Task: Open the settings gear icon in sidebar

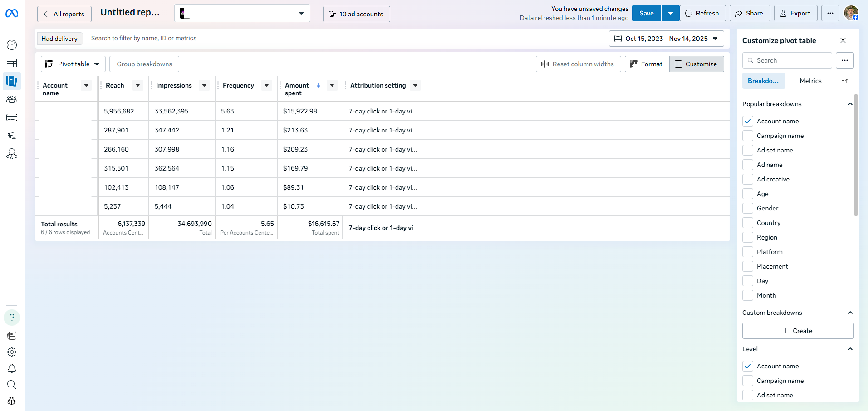Action: point(12,352)
